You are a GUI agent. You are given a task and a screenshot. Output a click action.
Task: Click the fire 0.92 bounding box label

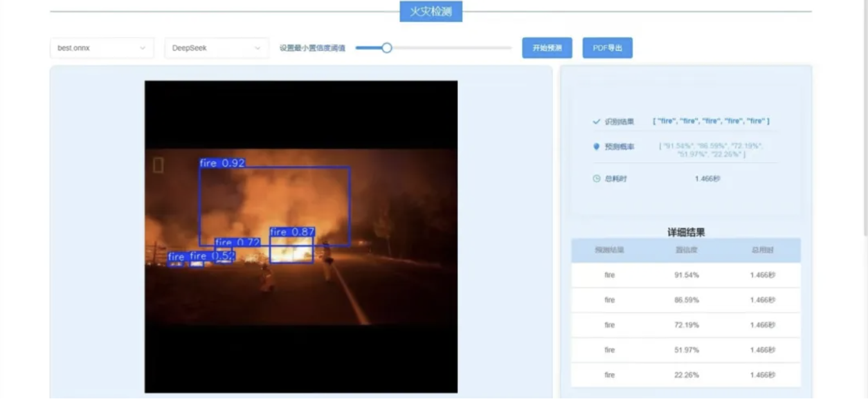coord(222,163)
